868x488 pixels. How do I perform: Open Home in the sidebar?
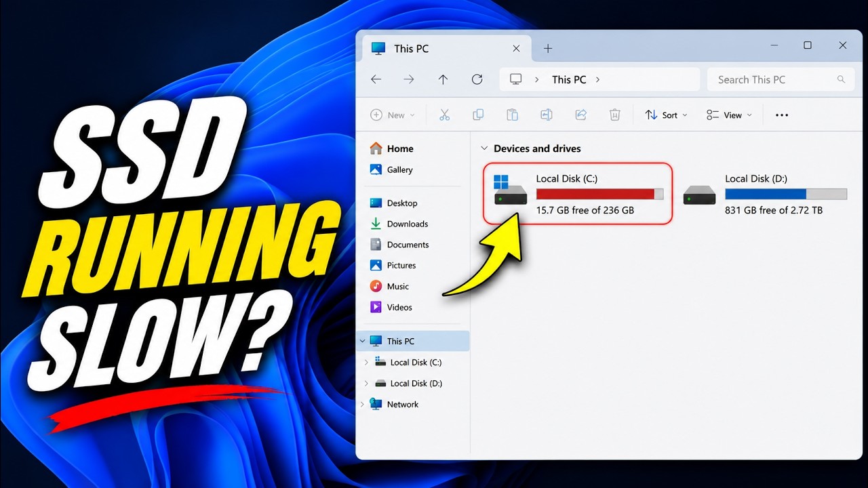[x=391, y=148]
